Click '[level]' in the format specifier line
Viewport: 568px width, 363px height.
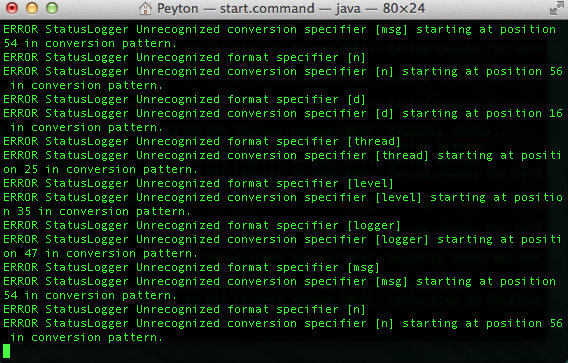click(x=370, y=183)
